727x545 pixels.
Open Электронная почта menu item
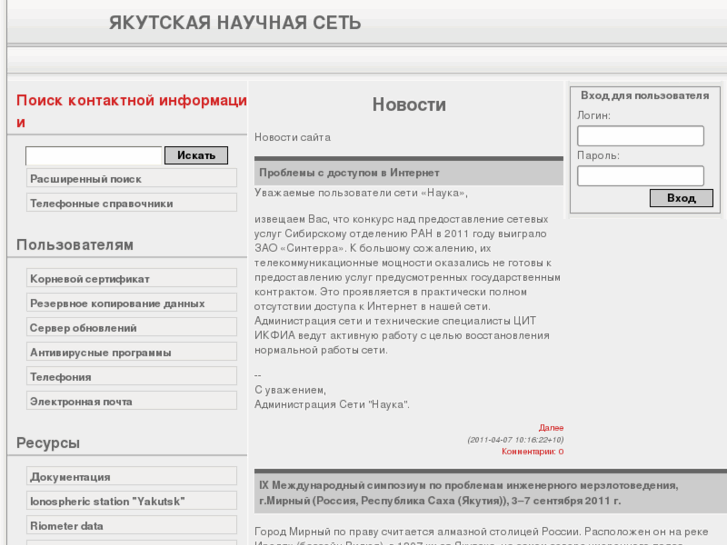point(132,401)
